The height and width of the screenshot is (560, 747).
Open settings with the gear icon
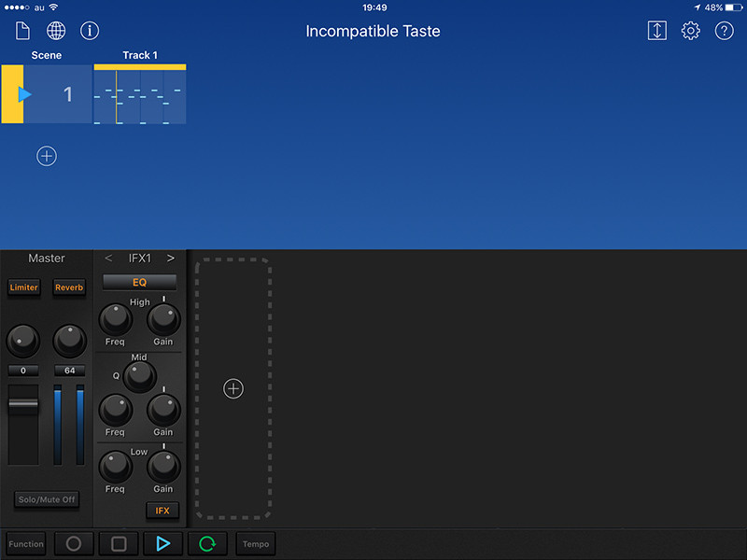click(x=690, y=31)
